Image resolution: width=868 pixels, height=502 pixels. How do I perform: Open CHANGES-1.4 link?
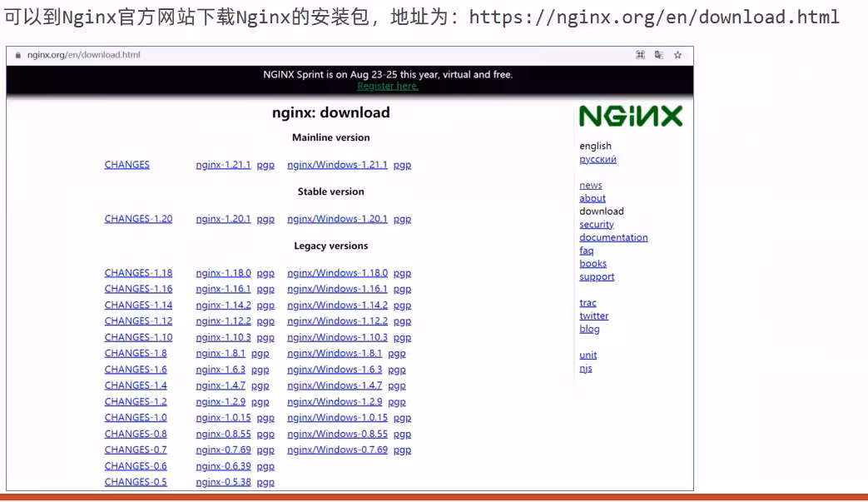(136, 385)
